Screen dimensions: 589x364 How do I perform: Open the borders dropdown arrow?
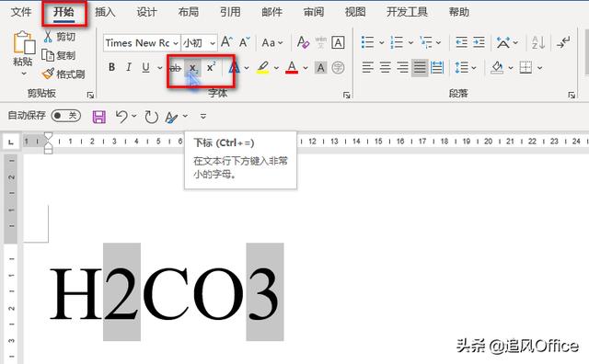pyautogui.click(x=540, y=68)
